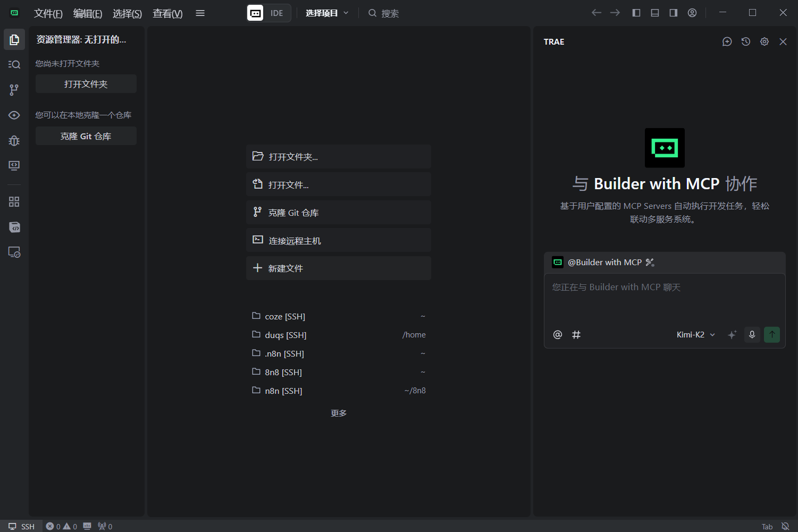The height and width of the screenshot is (532, 798).
Task: Start a new chat in TRAE panel
Action: point(727,41)
